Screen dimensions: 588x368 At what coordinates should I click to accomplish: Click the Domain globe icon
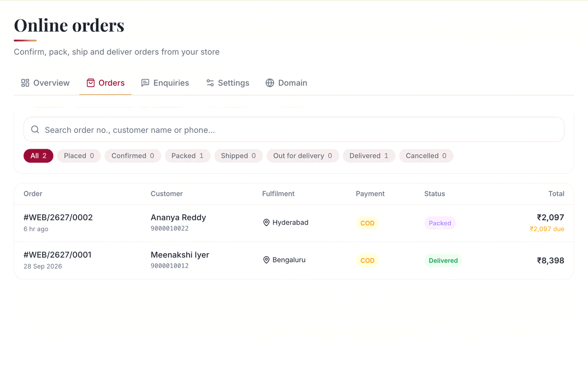(x=269, y=83)
